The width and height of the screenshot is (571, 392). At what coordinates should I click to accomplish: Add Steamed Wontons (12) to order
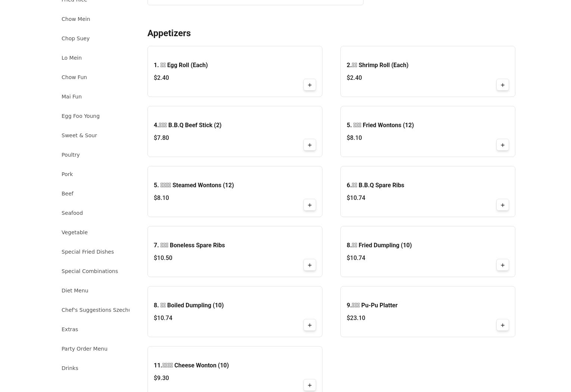(x=309, y=205)
